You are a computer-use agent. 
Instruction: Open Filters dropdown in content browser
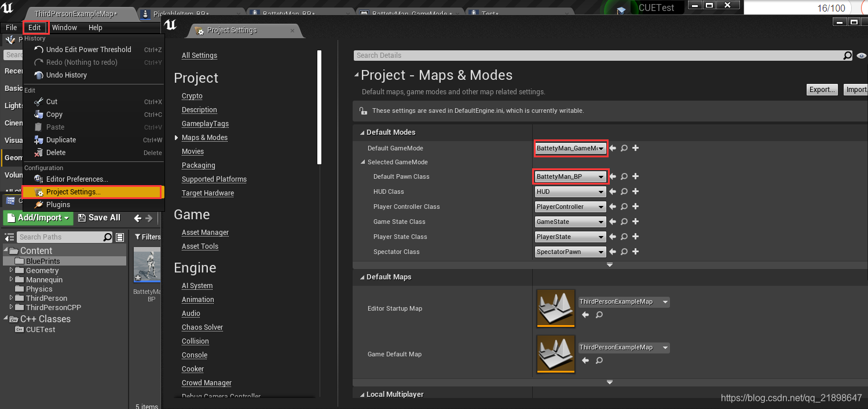[148, 237]
